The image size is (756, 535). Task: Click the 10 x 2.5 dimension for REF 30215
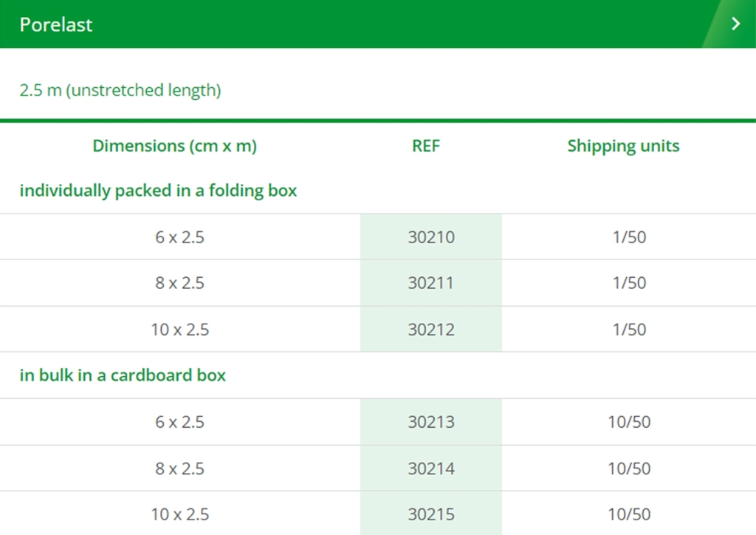[x=179, y=514]
